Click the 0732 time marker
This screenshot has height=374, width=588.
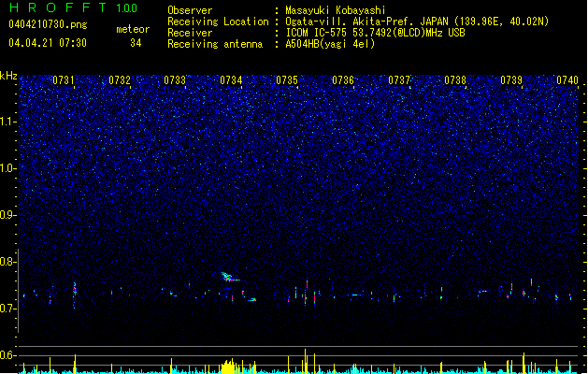[120, 80]
